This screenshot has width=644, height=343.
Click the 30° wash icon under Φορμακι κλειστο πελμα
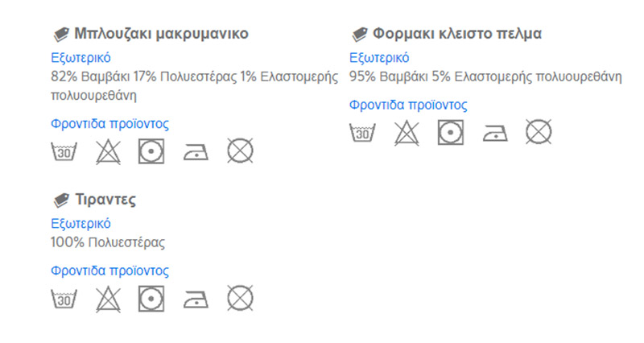pyautogui.click(x=362, y=132)
